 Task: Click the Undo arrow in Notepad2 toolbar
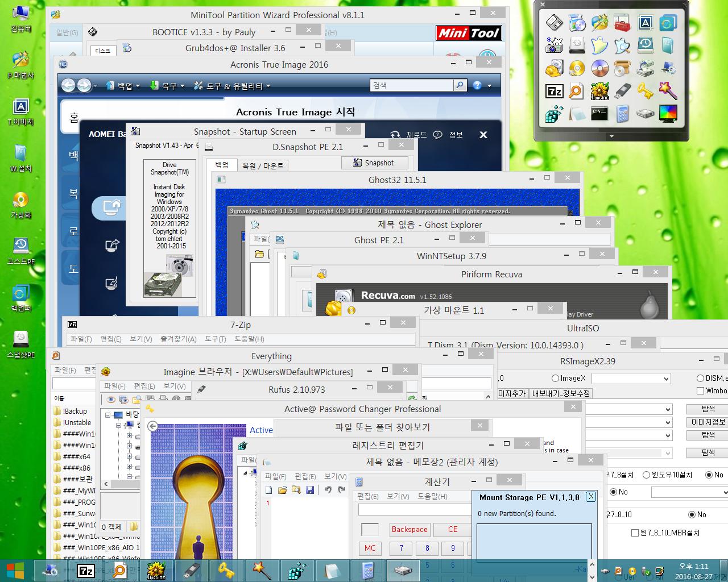coord(328,490)
